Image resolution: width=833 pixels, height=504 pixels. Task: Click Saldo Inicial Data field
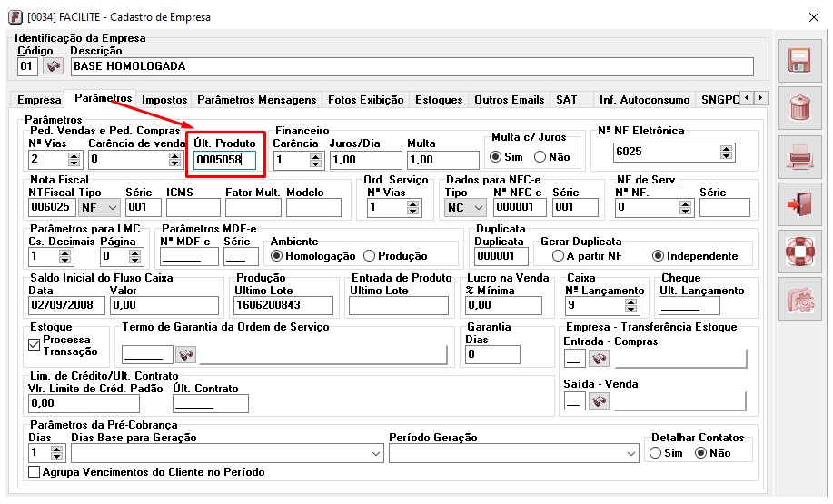66,305
